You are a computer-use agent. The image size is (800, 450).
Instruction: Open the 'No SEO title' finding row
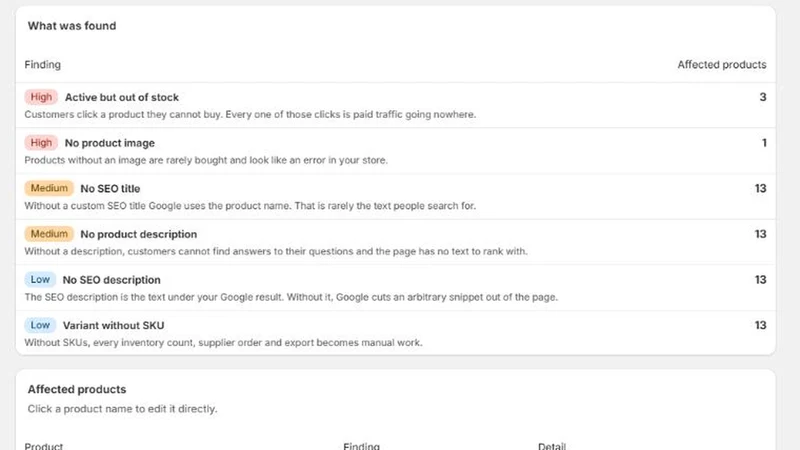pos(395,196)
